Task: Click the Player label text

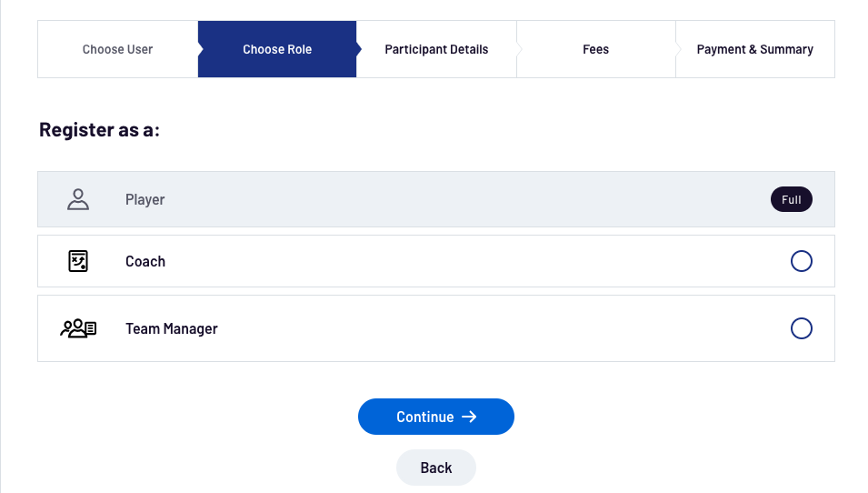Action: [x=145, y=199]
